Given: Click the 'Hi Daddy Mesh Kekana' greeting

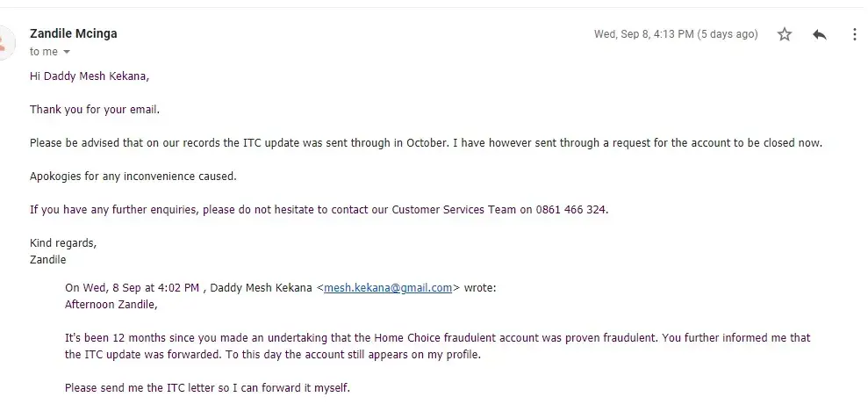Looking at the screenshot, I should click(x=90, y=76).
